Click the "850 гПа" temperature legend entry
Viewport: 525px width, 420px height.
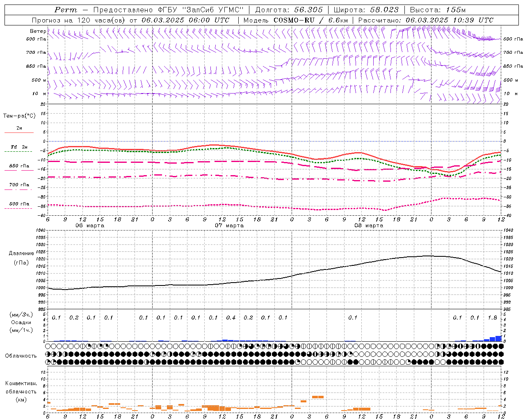(19, 166)
